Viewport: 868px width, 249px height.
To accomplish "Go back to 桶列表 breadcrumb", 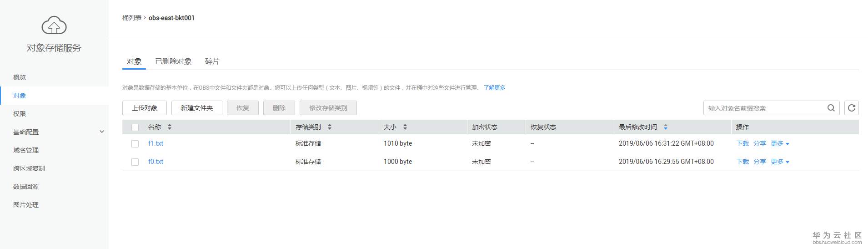I will pos(132,18).
